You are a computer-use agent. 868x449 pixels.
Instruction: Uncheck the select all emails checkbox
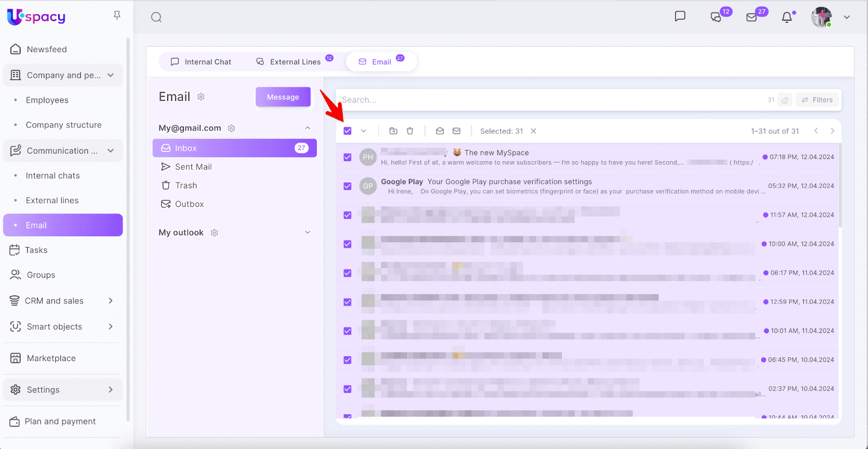pos(348,131)
